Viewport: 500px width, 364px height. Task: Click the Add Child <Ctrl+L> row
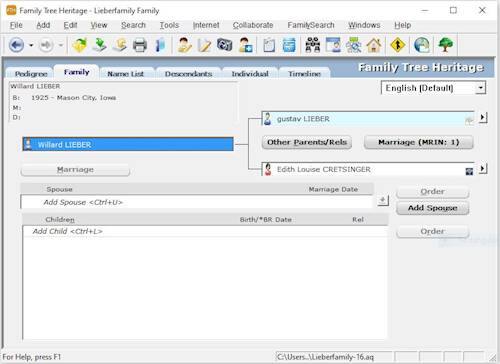point(205,231)
